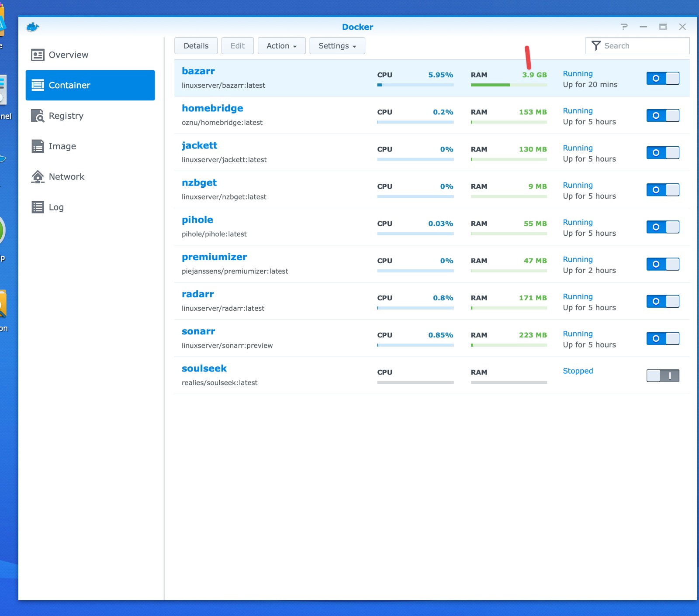Click the filter funnel icon in search box
Screen dimensions: 699x616
coord(596,45)
